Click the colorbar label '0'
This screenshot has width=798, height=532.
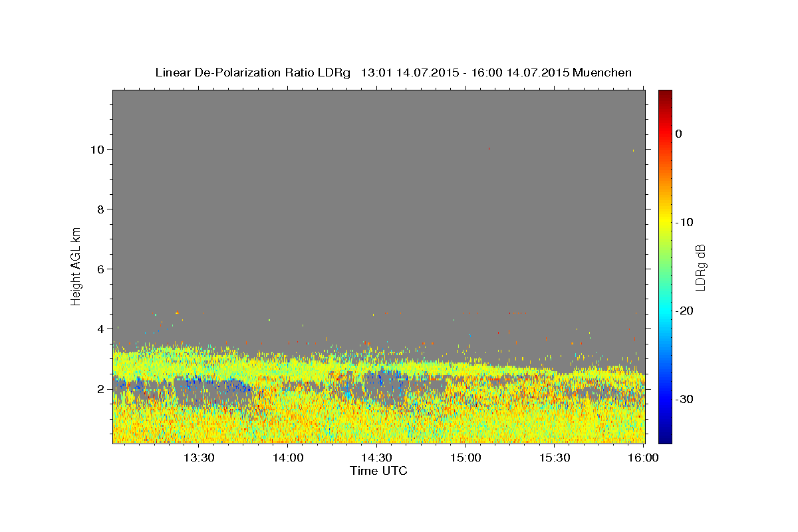coord(678,134)
